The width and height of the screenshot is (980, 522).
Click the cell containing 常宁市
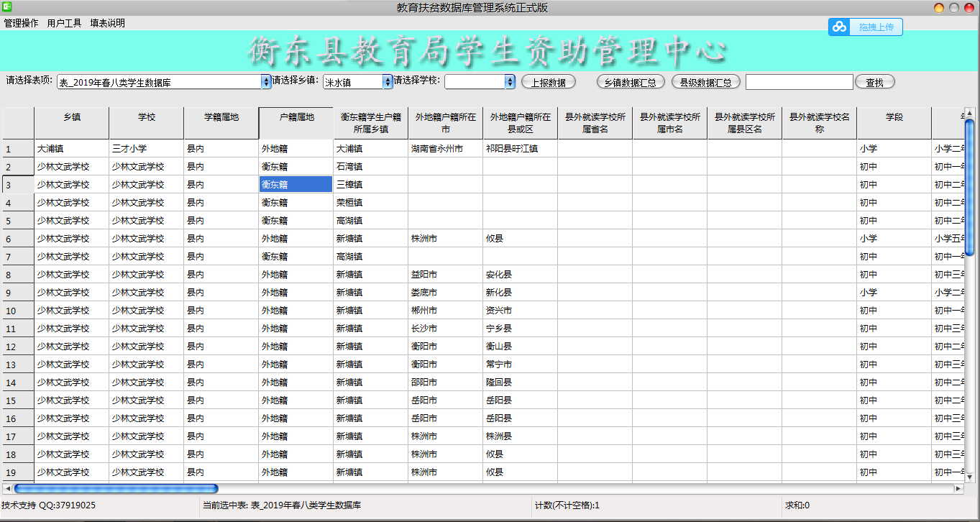[x=521, y=365]
